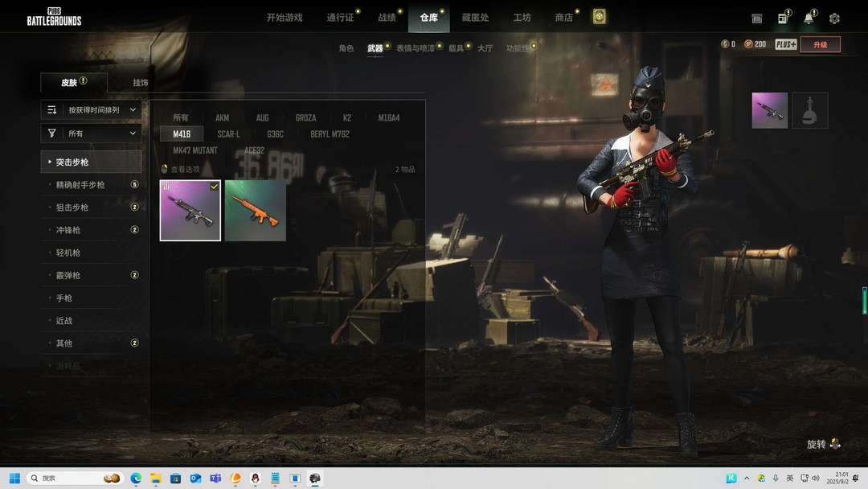The image size is (868, 489).
Task: Expand the 突击步枪 weapon category
Action: pos(92,162)
